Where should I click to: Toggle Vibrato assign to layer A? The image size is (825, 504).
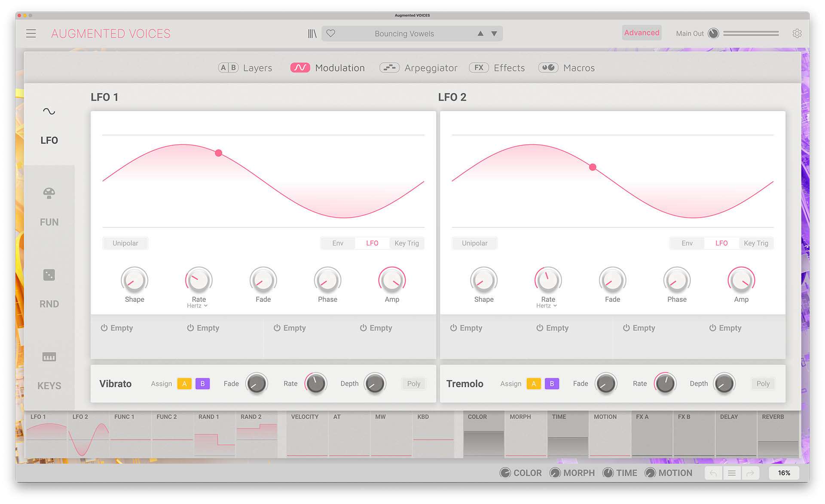[x=184, y=383]
